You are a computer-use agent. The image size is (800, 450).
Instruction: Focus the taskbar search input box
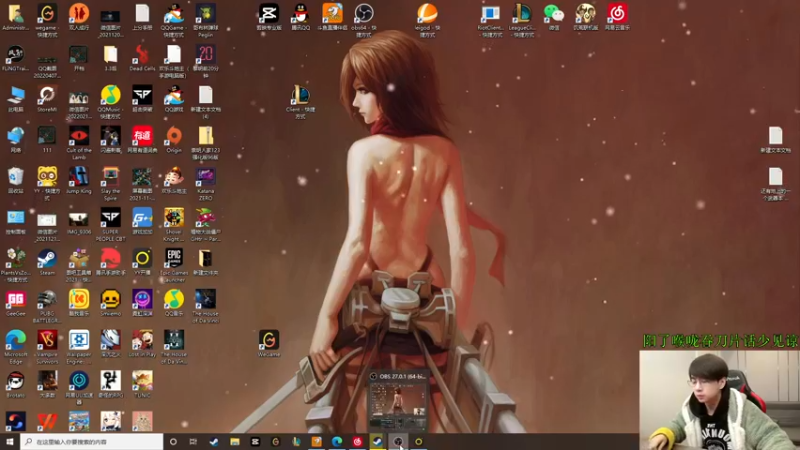(92, 441)
